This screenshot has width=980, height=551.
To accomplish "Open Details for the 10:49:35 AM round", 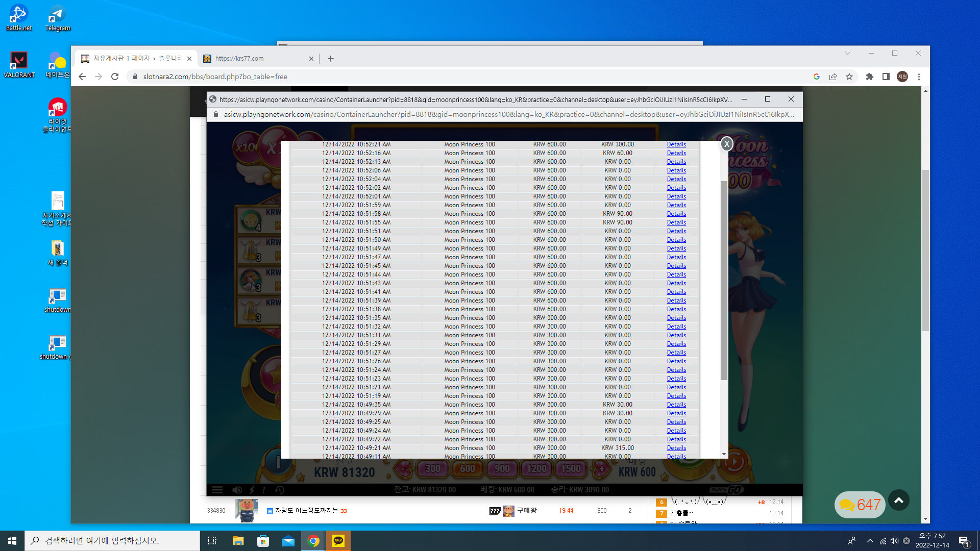I will point(676,405).
